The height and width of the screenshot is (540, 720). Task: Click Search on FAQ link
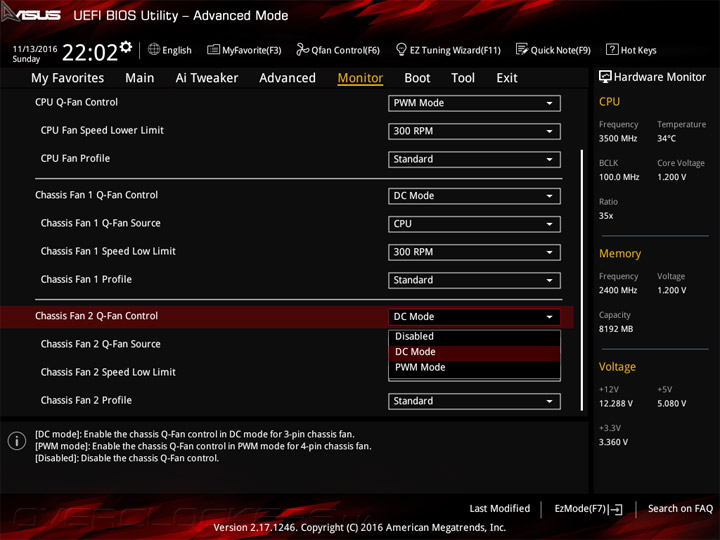680,509
